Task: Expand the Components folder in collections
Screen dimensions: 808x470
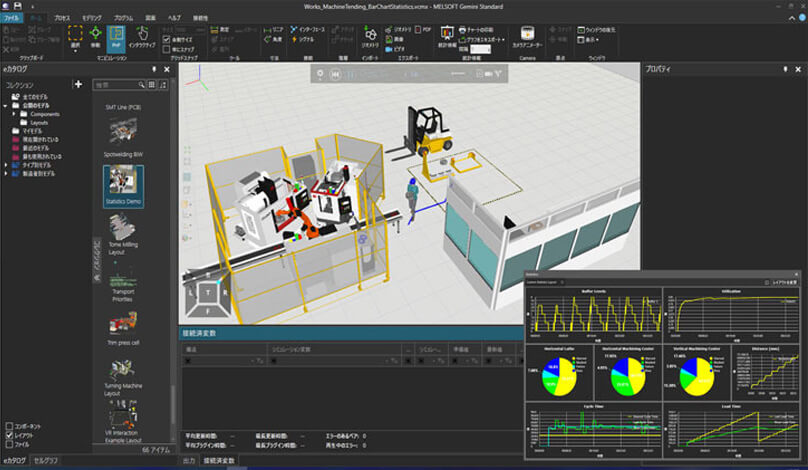Action: point(14,114)
